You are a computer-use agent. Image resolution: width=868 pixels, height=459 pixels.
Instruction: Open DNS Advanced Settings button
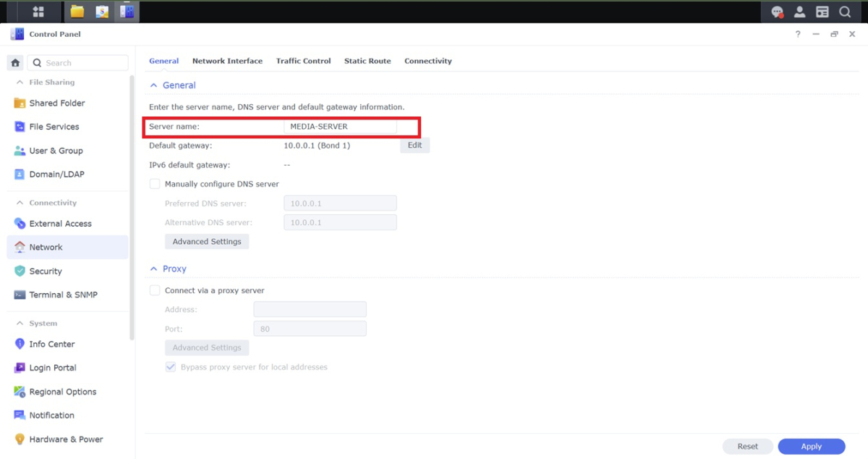click(207, 241)
